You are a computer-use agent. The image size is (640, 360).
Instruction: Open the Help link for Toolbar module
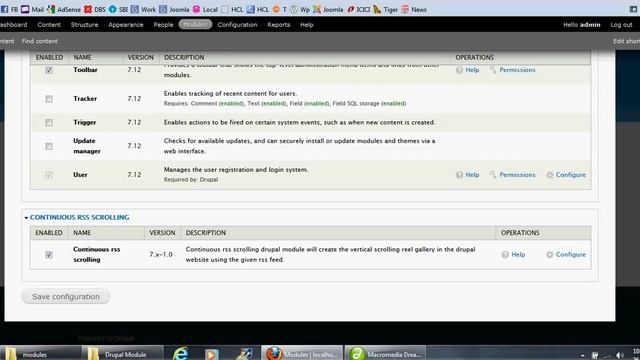point(472,70)
